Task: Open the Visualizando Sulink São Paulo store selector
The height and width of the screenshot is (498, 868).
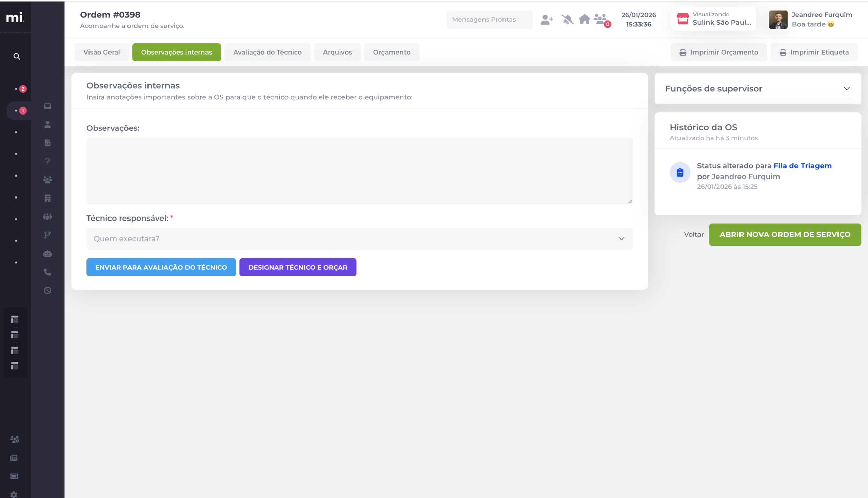Action: pyautogui.click(x=714, y=19)
